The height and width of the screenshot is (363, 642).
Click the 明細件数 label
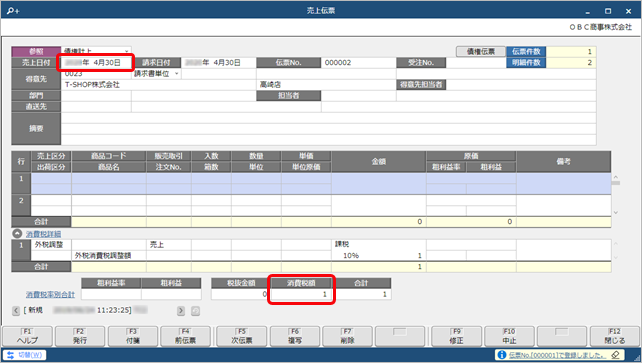(526, 63)
